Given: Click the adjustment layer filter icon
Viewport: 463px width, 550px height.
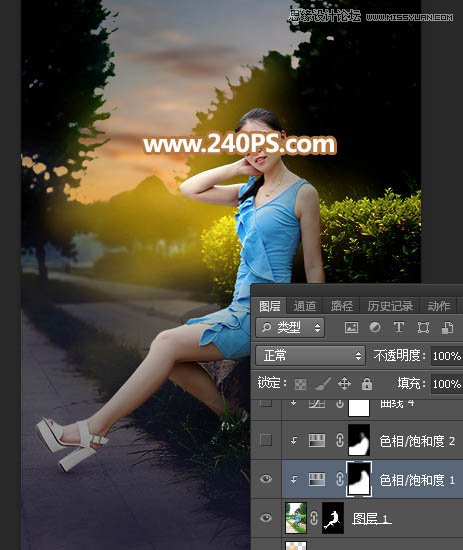Looking at the screenshot, I should click(x=375, y=328).
